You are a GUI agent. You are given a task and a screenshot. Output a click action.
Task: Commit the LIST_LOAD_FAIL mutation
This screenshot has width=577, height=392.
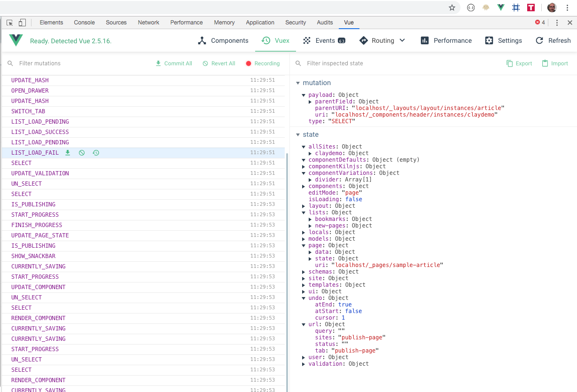pyautogui.click(x=67, y=152)
